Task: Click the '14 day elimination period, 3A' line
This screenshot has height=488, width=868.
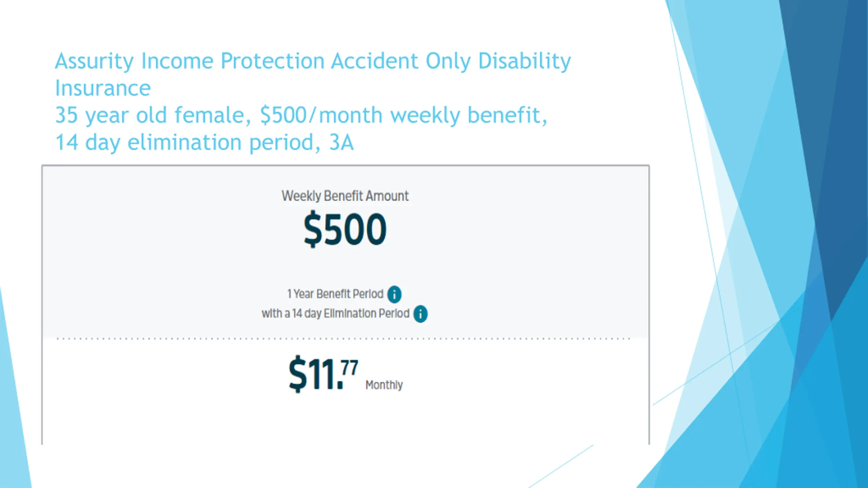Action: tap(204, 142)
